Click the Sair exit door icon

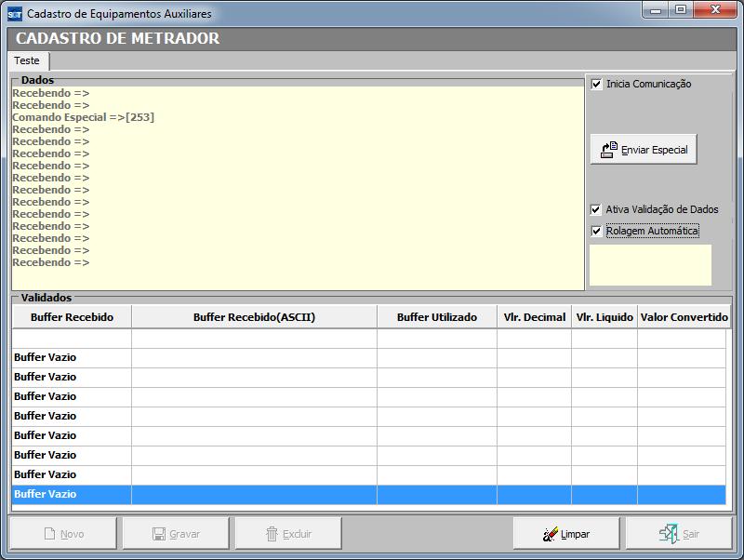tap(668, 533)
